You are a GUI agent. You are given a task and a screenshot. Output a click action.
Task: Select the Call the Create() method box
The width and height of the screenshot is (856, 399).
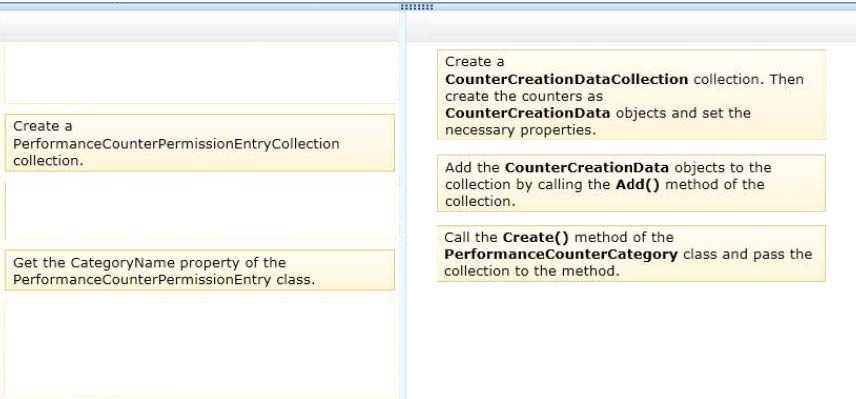631,254
